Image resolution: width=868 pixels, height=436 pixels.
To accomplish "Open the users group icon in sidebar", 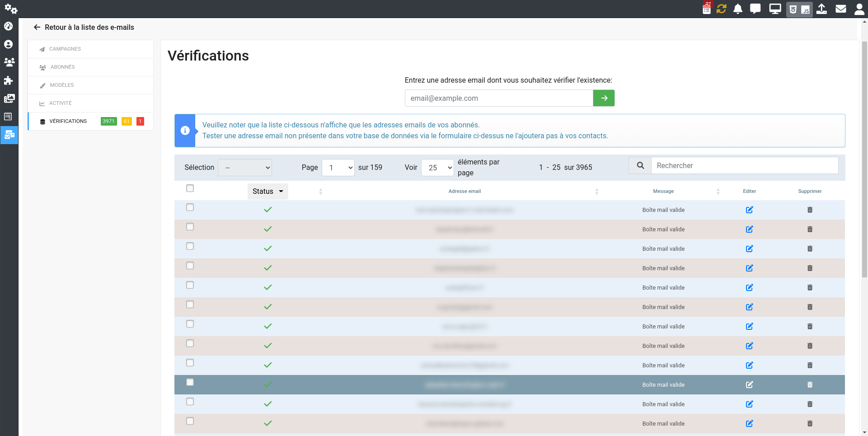I will 9,62.
